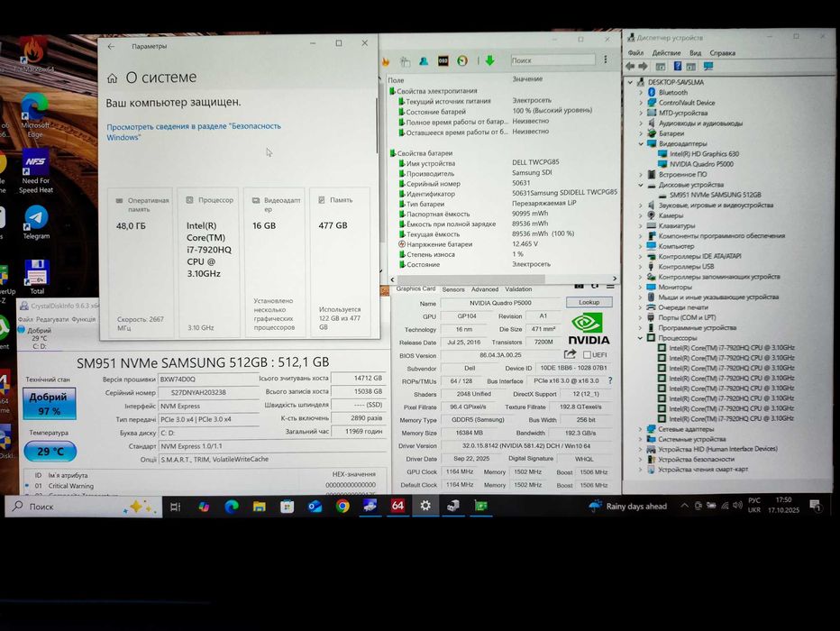
Task: Switch to Validation tab in GPU-Z
Action: (x=518, y=289)
